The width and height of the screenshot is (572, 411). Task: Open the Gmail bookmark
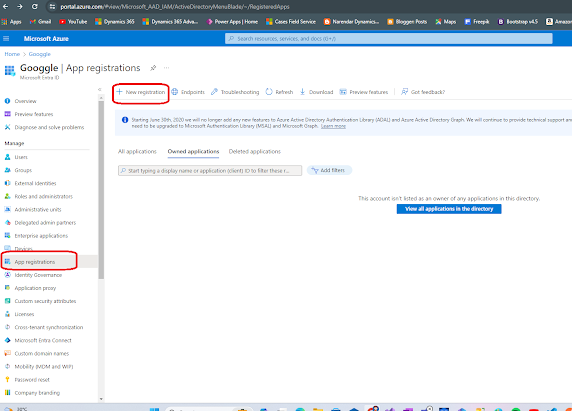click(40, 22)
